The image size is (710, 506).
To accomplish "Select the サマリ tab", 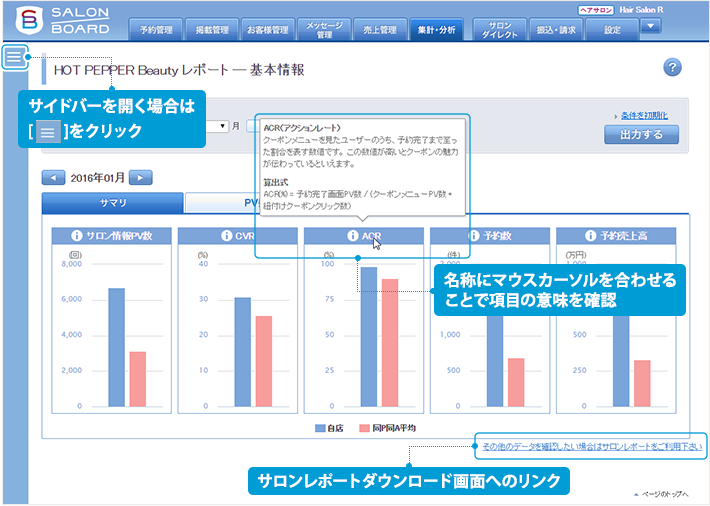I will (112, 202).
